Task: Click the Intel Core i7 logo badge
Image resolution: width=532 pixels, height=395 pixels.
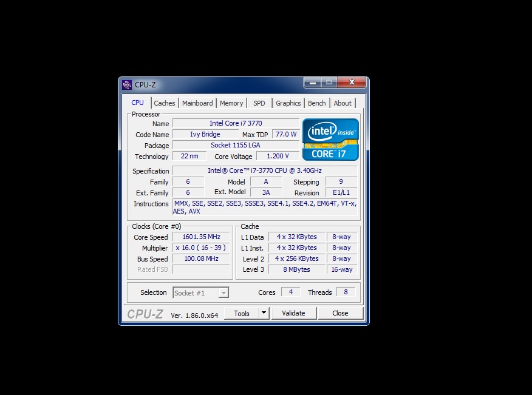Action: point(330,140)
